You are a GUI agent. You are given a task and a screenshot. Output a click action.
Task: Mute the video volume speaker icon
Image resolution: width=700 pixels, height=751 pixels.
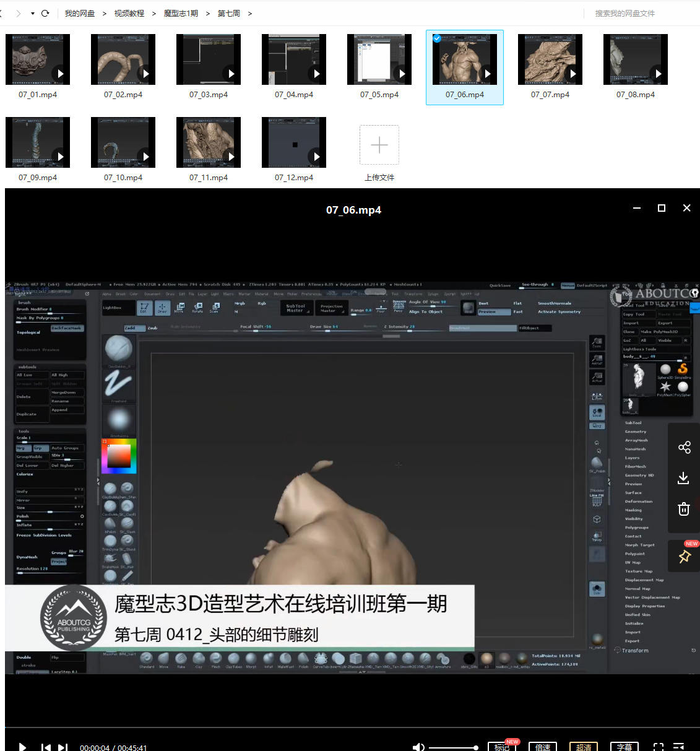pos(418,747)
